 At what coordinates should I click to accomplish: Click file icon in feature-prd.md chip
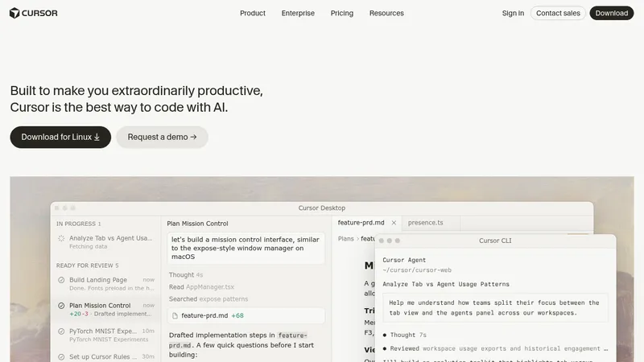click(175, 315)
